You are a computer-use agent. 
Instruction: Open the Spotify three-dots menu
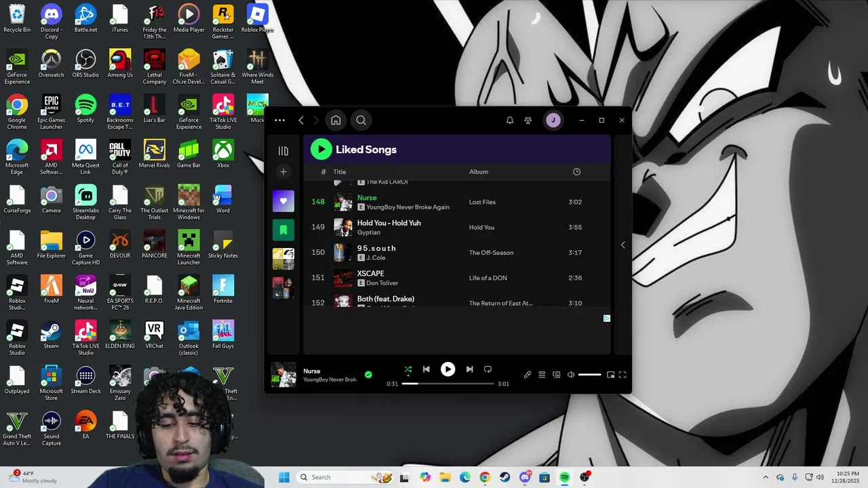[279, 121]
